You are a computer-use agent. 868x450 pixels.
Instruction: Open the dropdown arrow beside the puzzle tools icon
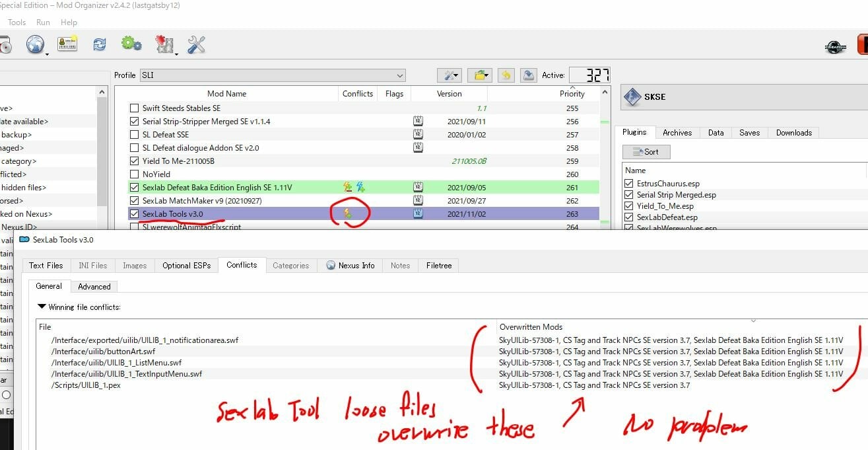[176, 54]
